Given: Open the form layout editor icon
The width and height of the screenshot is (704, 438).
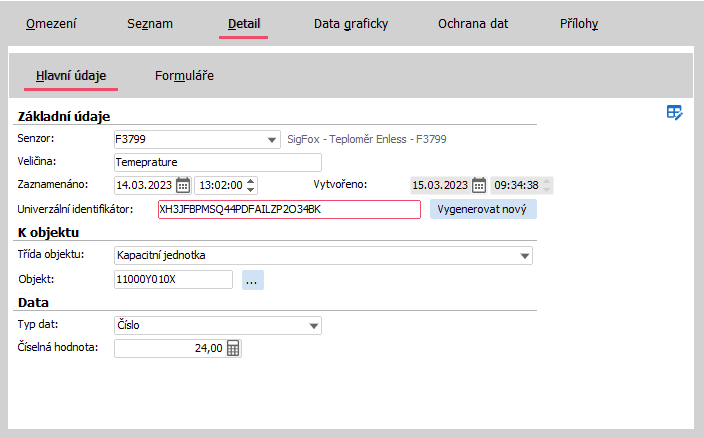Looking at the screenshot, I should (675, 112).
